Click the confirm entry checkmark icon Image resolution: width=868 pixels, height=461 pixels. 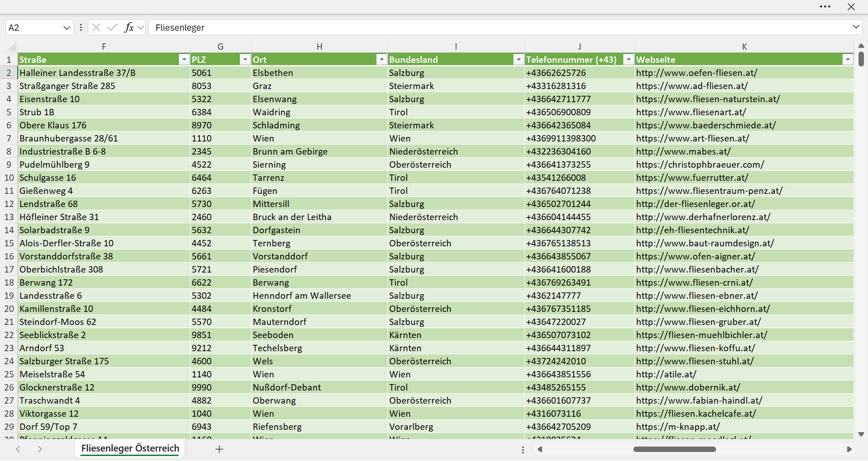(112, 28)
